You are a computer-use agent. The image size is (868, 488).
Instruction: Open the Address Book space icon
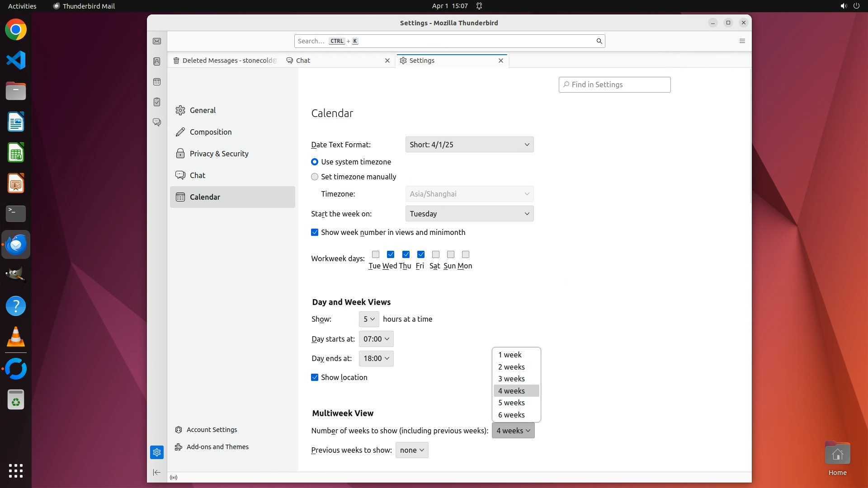point(157,61)
